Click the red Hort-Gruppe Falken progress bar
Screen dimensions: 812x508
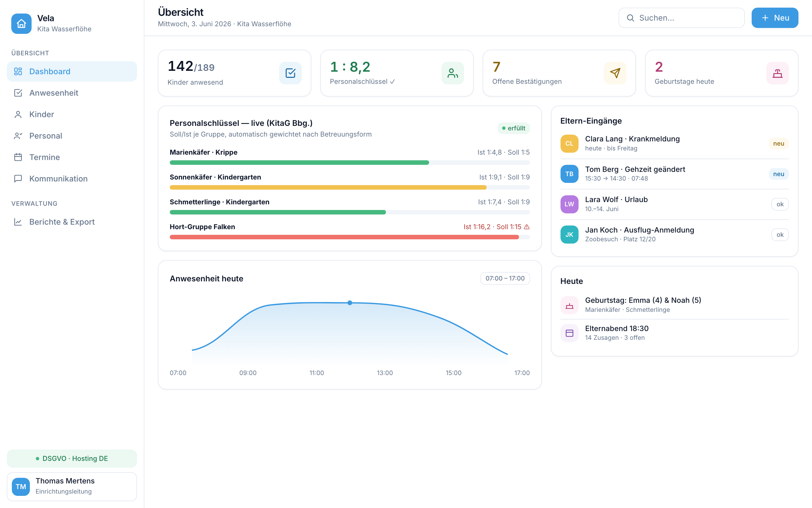click(x=350, y=237)
